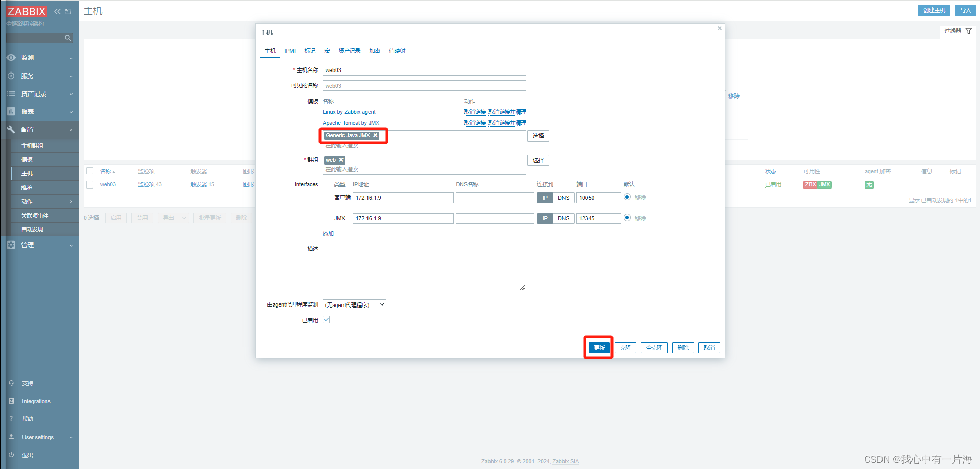Click the 取消 button
The height and width of the screenshot is (469, 980).
[709, 348]
